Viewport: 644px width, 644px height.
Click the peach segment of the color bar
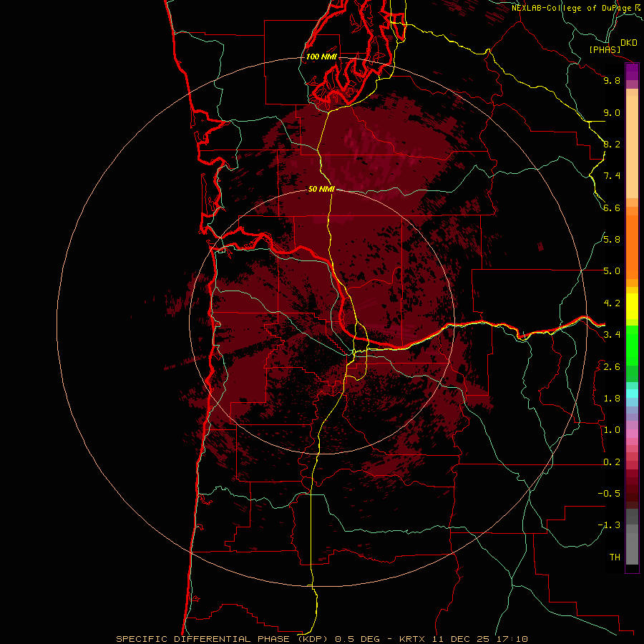(632, 147)
